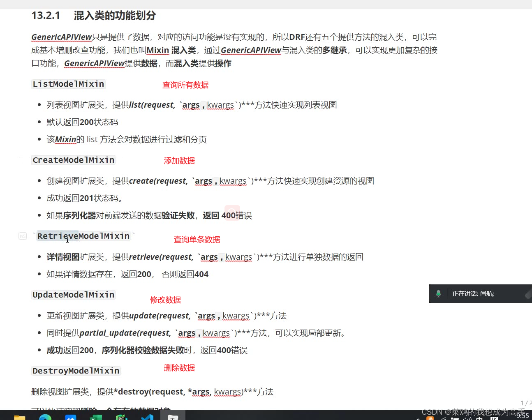This screenshot has width=532, height=420.
Task: Launch Microsoft Edge from the taskbar
Action: (45, 417)
